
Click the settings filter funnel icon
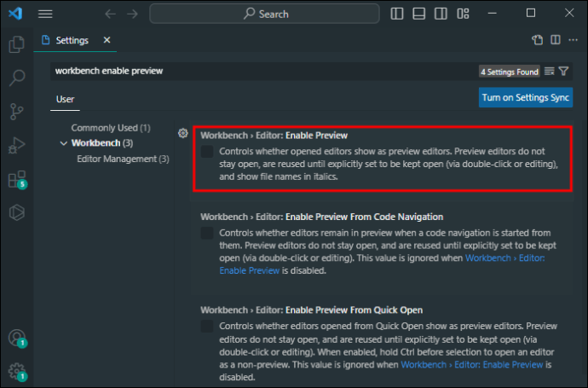[564, 71]
